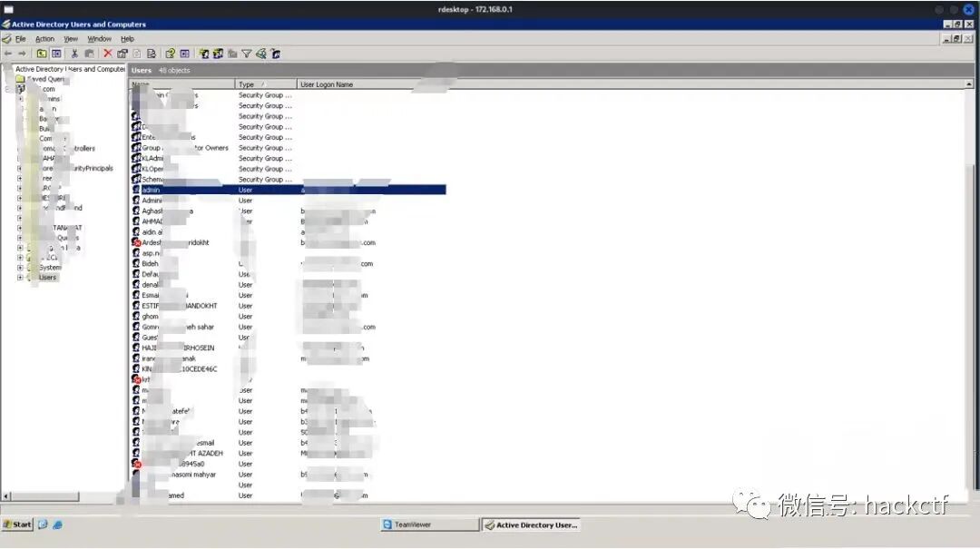Screen dimensions: 980x549
Task: Create a new group with toolbar icon
Action: pos(218,54)
